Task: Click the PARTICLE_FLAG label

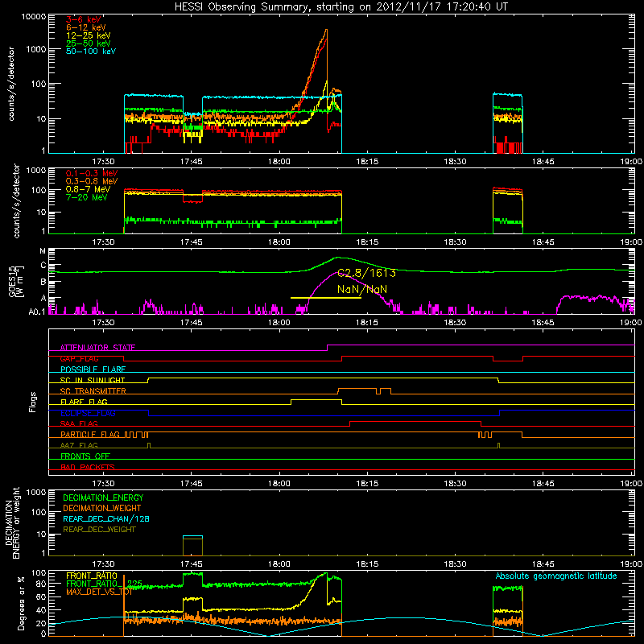Action: [90, 435]
